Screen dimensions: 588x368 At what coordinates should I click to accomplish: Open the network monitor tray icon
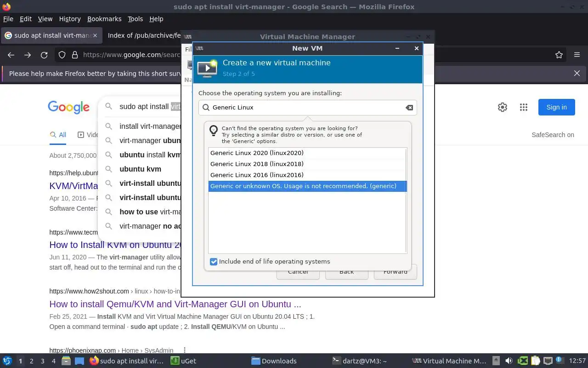tap(548, 361)
